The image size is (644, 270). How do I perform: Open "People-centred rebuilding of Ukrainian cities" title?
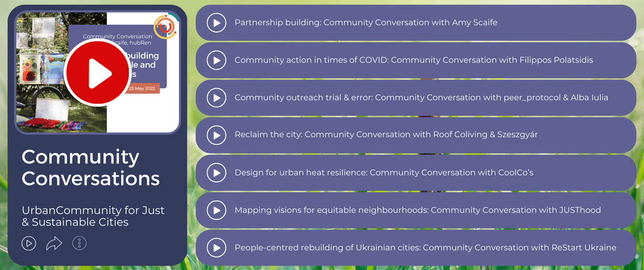pyautogui.click(x=425, y=248)
